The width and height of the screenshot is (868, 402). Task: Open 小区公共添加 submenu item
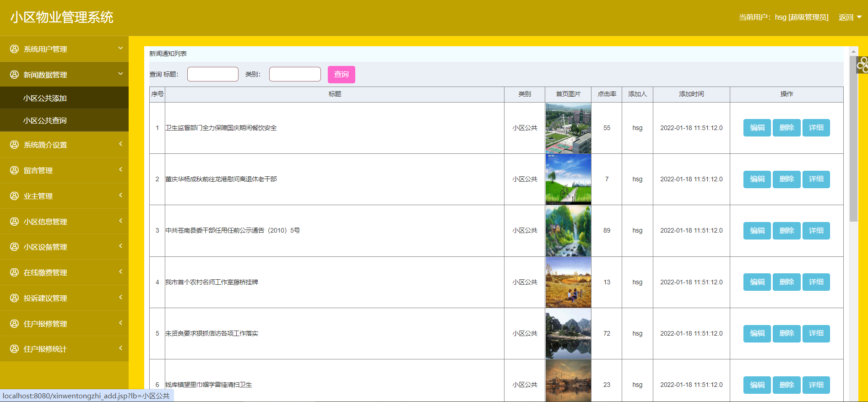(x=64, y=98)
